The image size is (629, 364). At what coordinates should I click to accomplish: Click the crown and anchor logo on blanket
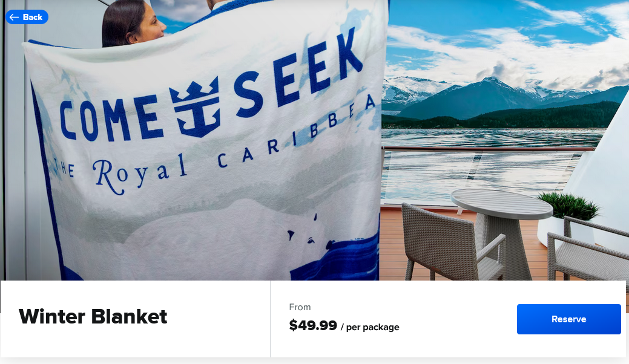196,107
